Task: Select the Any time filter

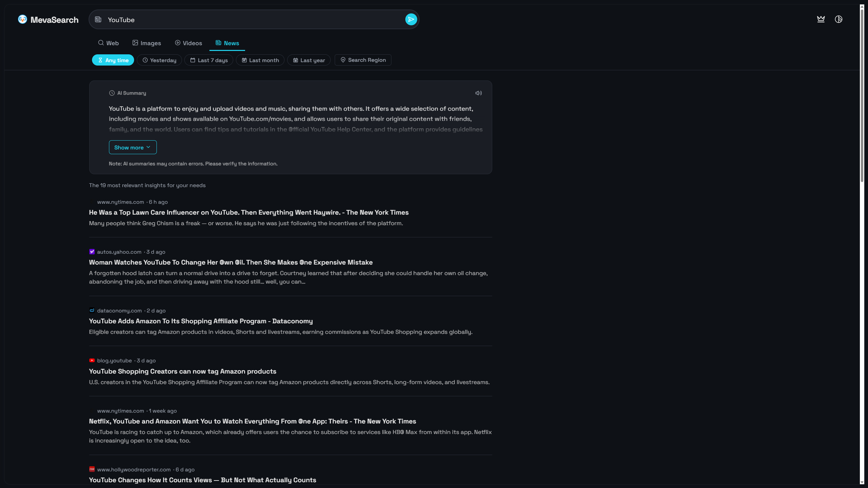Action: point(113,60)
